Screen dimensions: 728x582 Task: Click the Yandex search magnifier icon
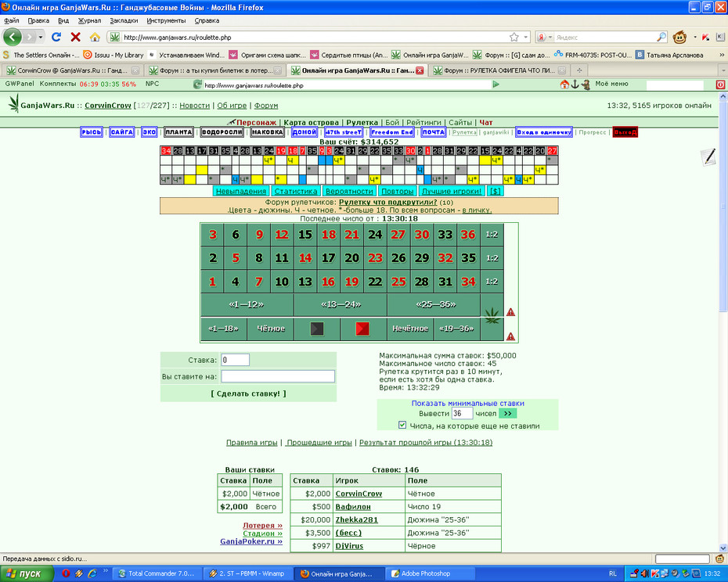661,37
